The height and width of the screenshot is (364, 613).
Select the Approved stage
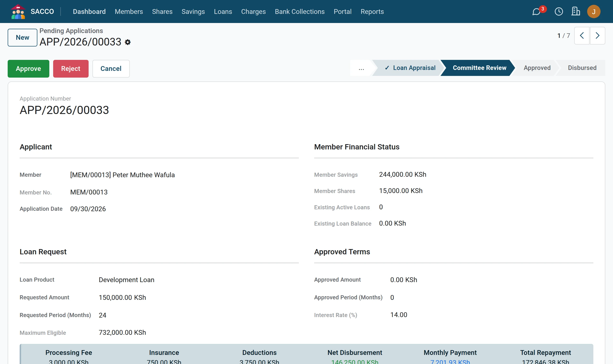(537, 68)
